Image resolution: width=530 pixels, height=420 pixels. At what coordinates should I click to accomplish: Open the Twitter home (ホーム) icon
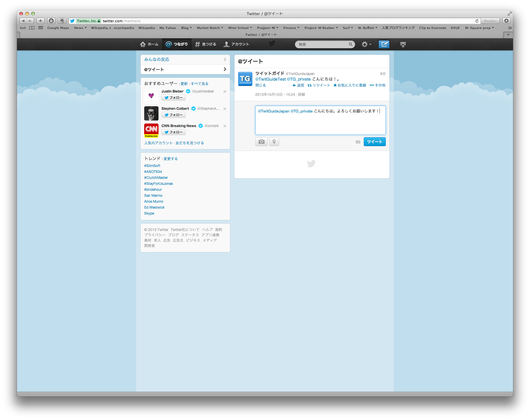point(149,44)
